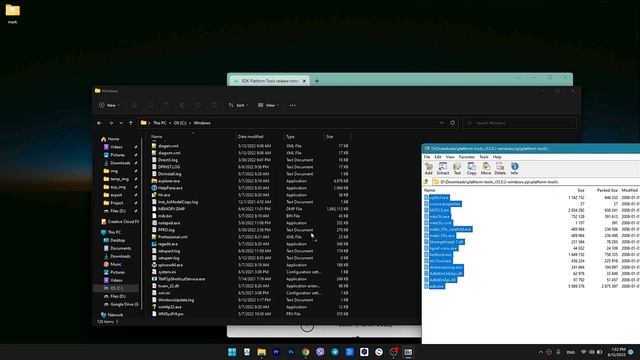This screenshot has height=360, width=640.
Task: Open the See more (…) menu in Explorer
Action: [293, 105]
